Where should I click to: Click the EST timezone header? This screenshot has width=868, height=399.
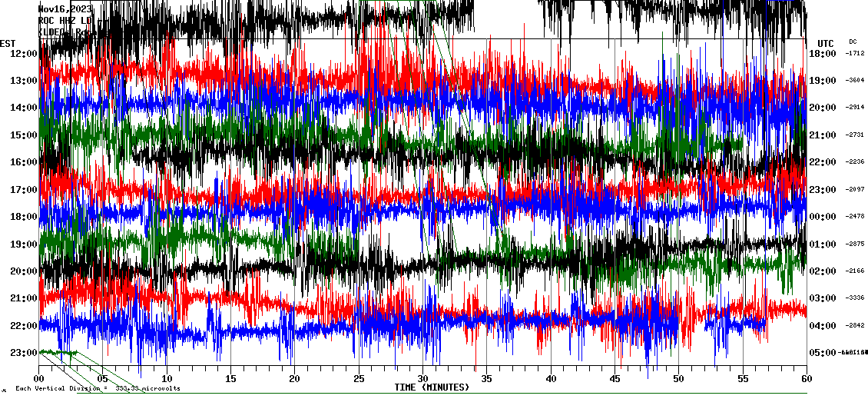[8, 43]
